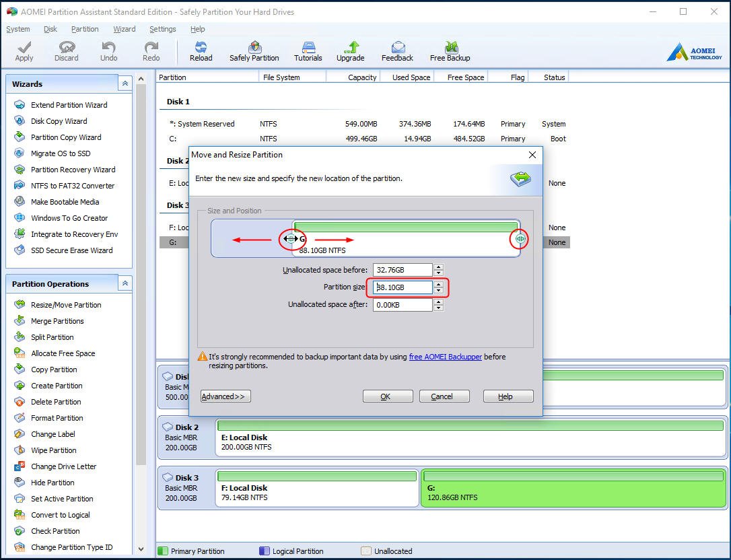
Task: Increase Unallocated space before value
Action: pos(438,267)
